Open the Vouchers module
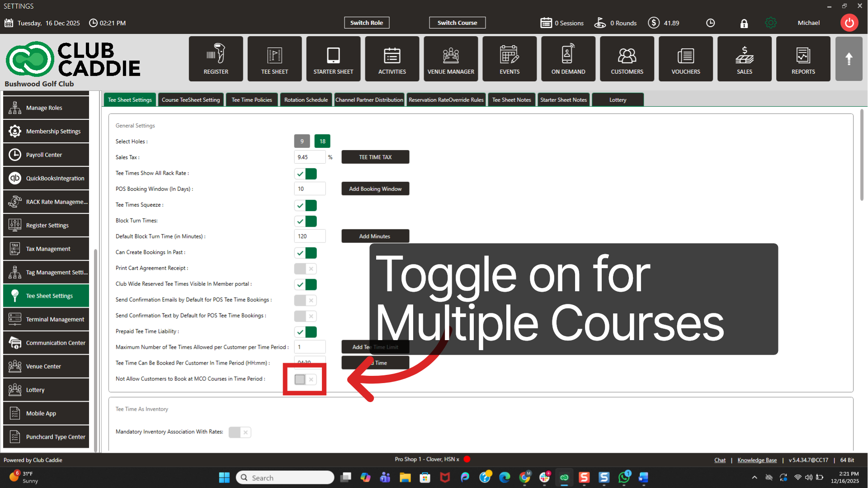 (x=685, y=59)
